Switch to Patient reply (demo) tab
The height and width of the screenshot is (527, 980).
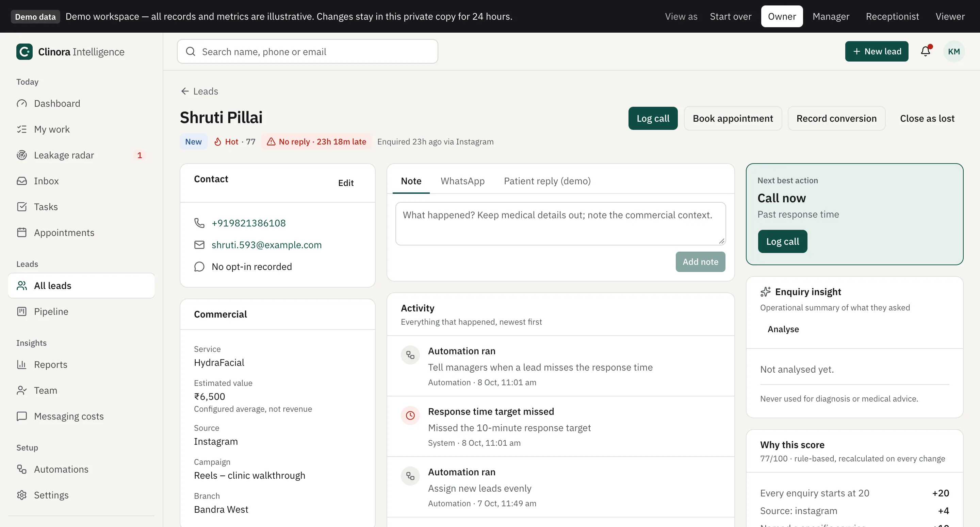click(547, 181)
